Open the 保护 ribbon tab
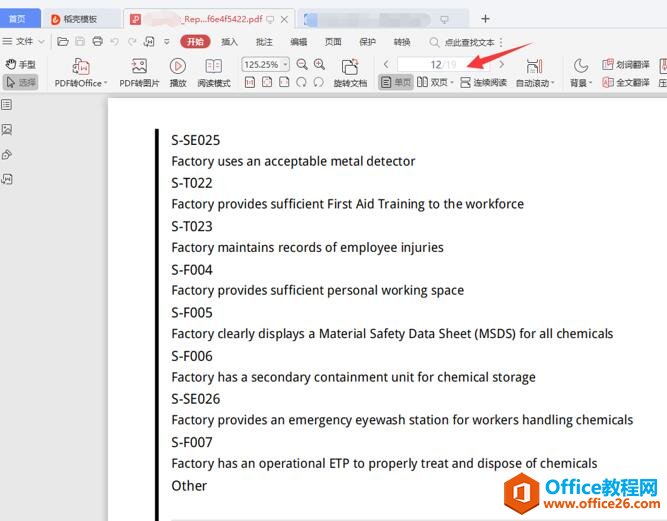 tap(368, 42)
